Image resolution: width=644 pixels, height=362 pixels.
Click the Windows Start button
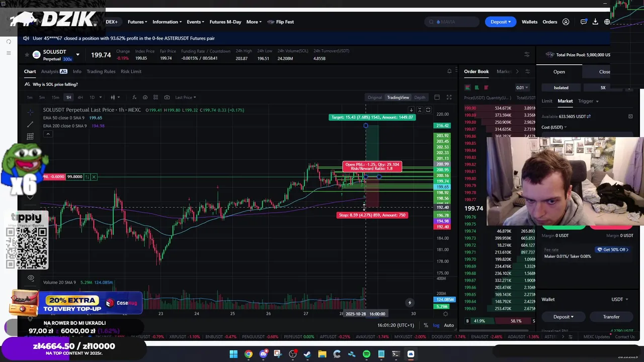pyautogui.click(x=233, y=354)
